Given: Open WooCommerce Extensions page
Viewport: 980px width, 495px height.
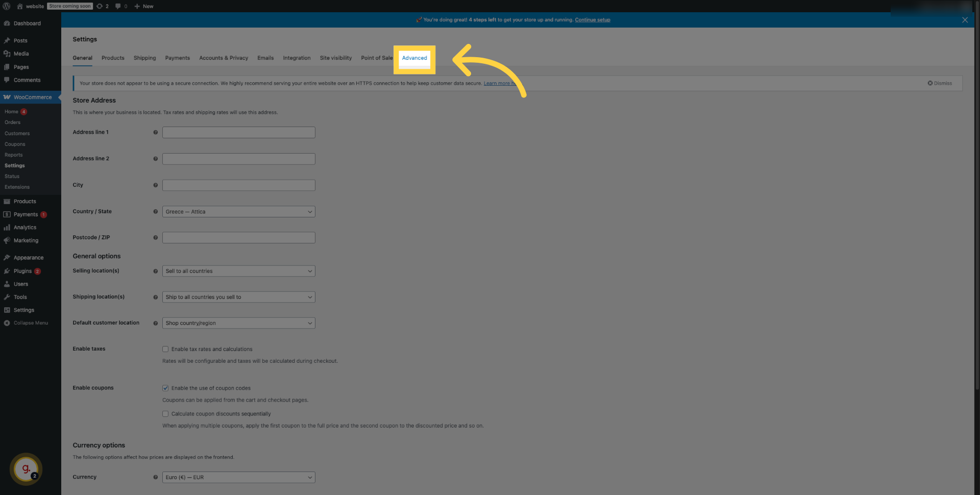Looking at the screenshot, I should tap(17, 187).
